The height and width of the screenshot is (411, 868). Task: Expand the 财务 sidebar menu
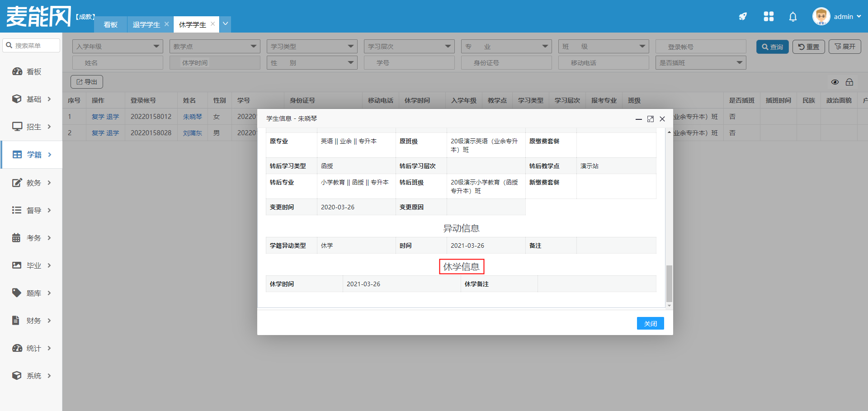click(x=31, y=321)
